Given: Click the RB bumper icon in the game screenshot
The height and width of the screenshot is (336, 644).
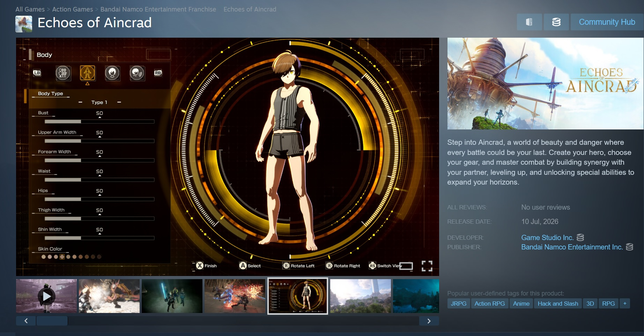Looking at the screenshot, I should coord(158,73).
